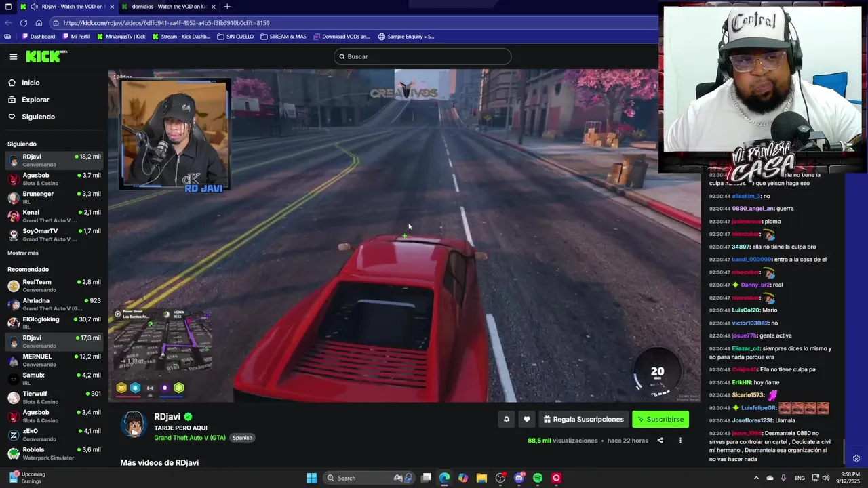Open Agusbob Slots & Casino channel with 3,7 mil viewers
Viewport: 868px width, 488px height.
pyautogui.click(x=54, y=179)
